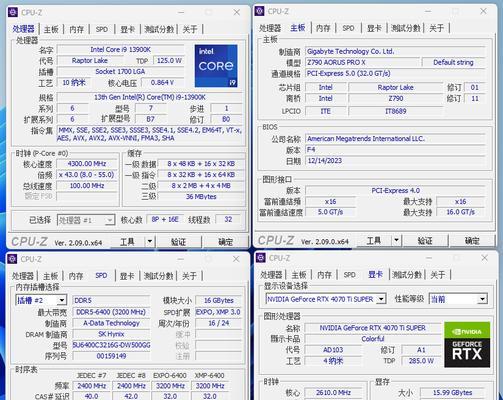Click GPU code name AD103
This screenshot has width=503, height=400.
point(333,350)
